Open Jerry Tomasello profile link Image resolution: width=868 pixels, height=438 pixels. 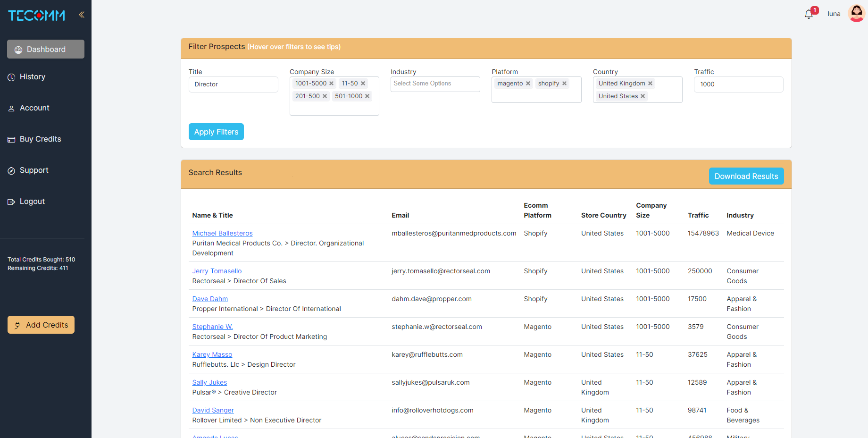pos(217,271)
